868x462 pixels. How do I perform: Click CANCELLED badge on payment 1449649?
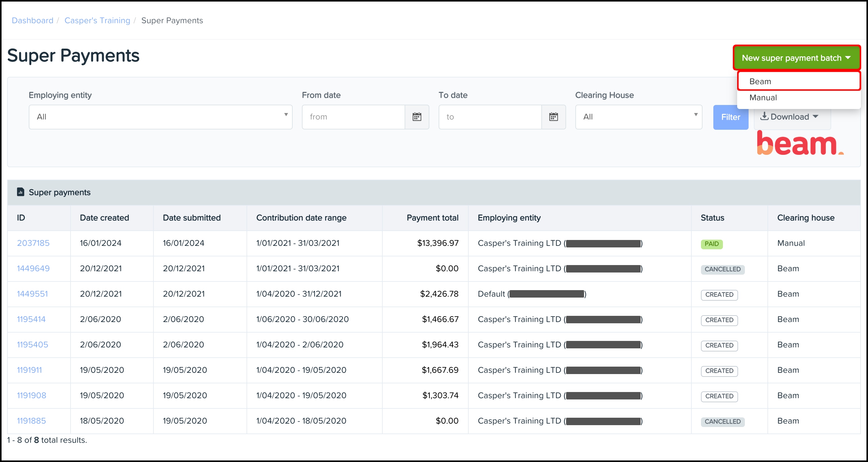tap(722, 269)
